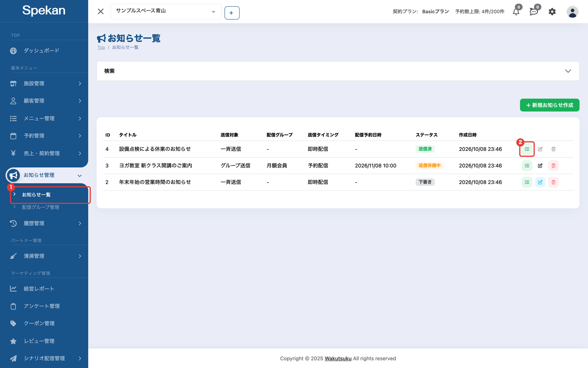The width and height of the screenshot is (588, 368).
Task: Delete the year-end hours notice ID 2
Action: point(553,182)
